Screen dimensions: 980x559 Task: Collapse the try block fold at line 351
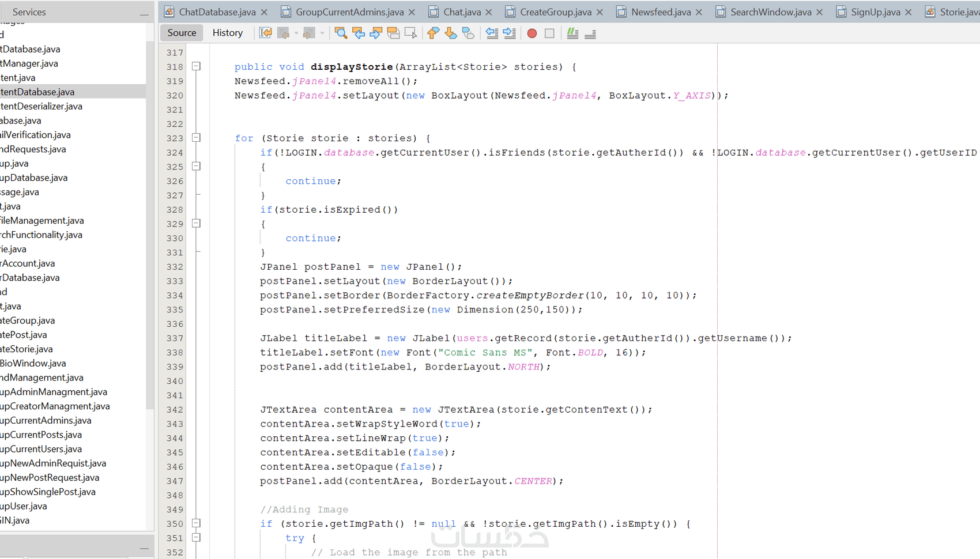tap(197, 538)
